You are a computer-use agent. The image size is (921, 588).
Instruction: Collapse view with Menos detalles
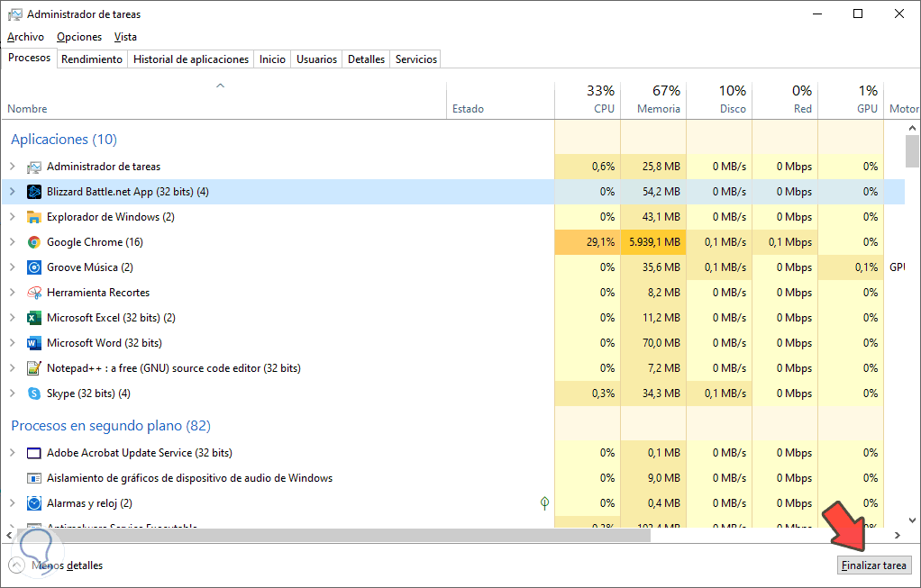(x=66, y=565)
